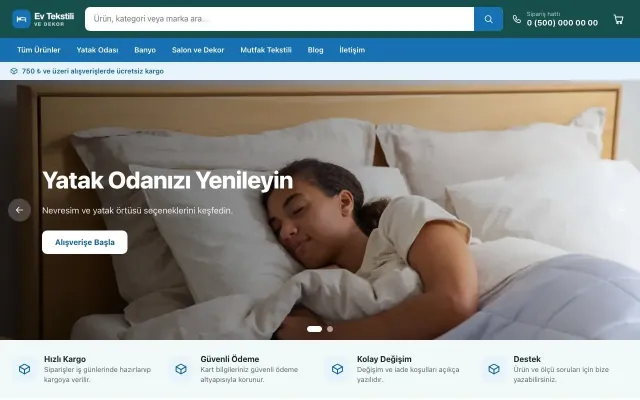Click the Sipariş hattı label
Image resolution: width=640 pixels, height=400 pixels.
pyautogui.click(x=543, y=14)
